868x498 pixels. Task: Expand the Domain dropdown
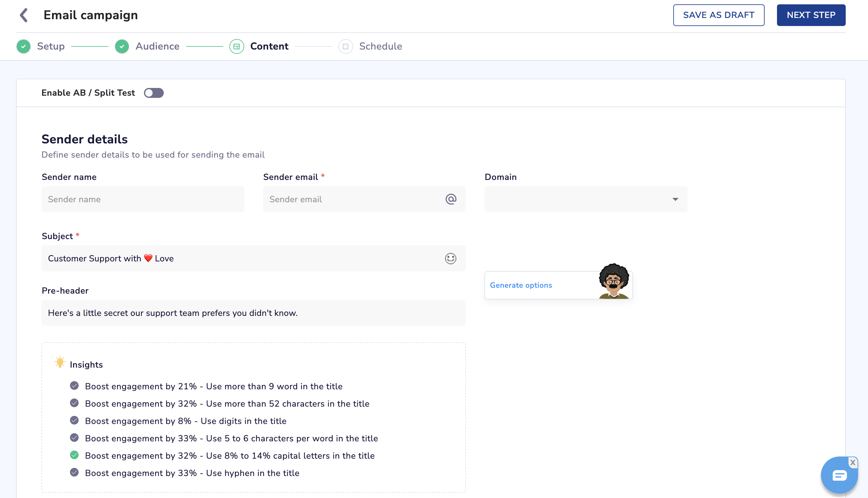tap(586, 199)
